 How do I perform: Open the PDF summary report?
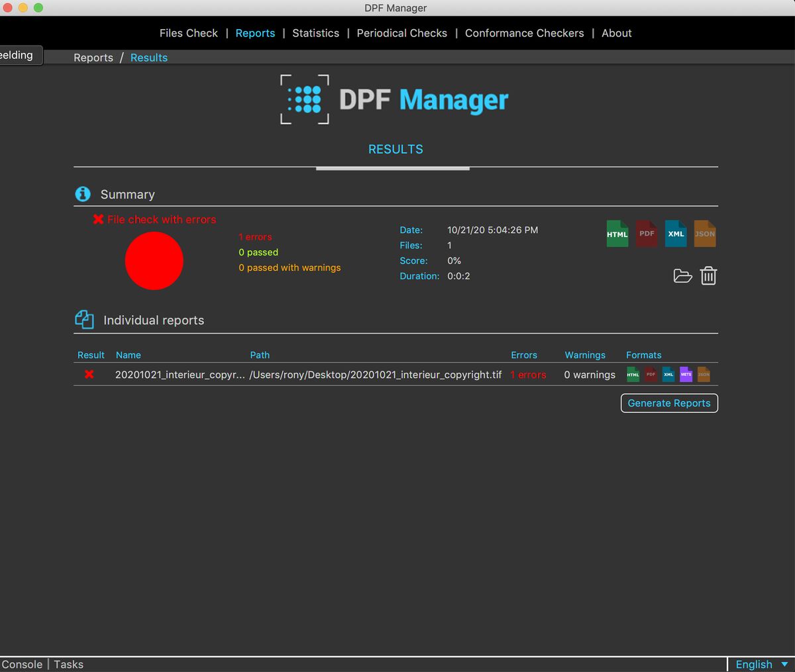646,234
